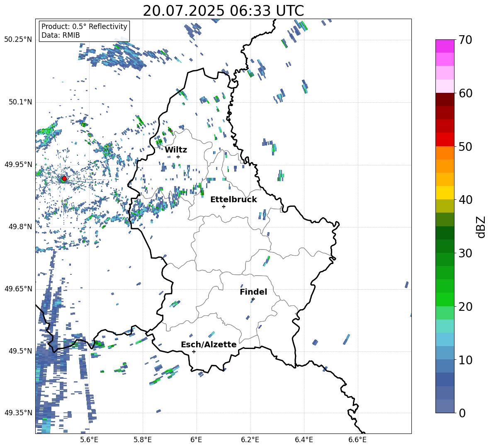The width and height of the screenshot is (491, 448).
Task: Click the longitude label 5.8°E
Action: click(143, 440)
